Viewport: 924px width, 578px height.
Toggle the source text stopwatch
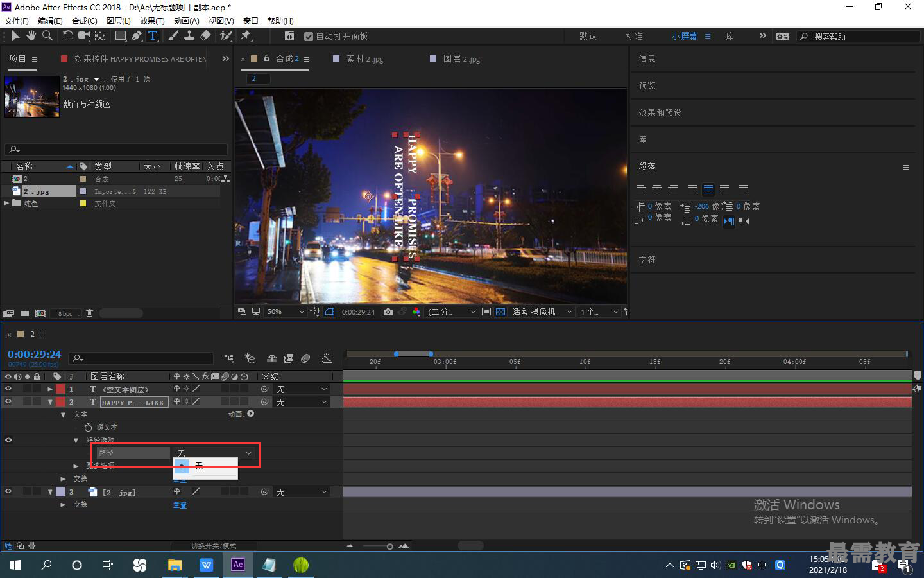(88, 427)
